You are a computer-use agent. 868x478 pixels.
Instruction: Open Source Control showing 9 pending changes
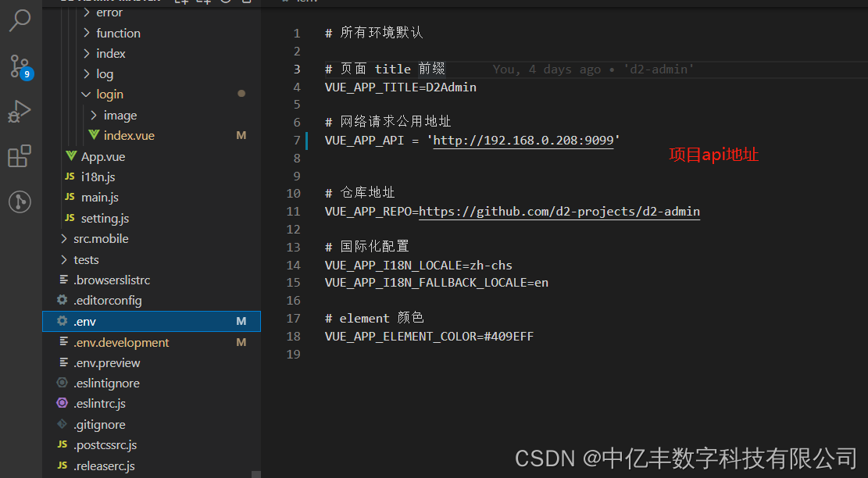pos(20,66)
